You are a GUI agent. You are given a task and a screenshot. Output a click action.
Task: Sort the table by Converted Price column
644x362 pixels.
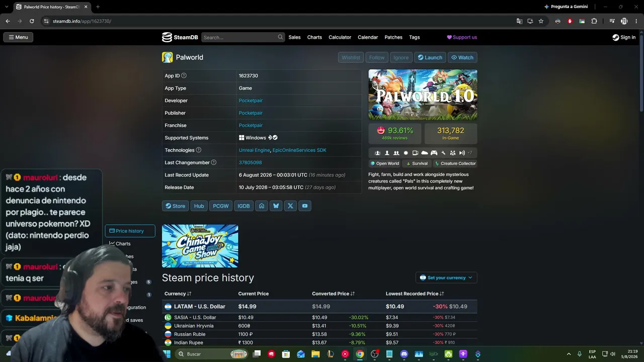(334, 294)
